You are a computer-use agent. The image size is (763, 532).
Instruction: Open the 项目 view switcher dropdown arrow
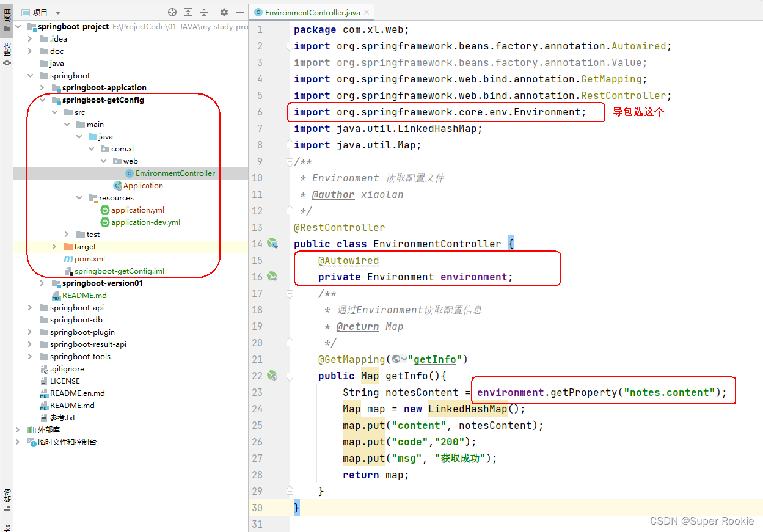pos(58,12)
